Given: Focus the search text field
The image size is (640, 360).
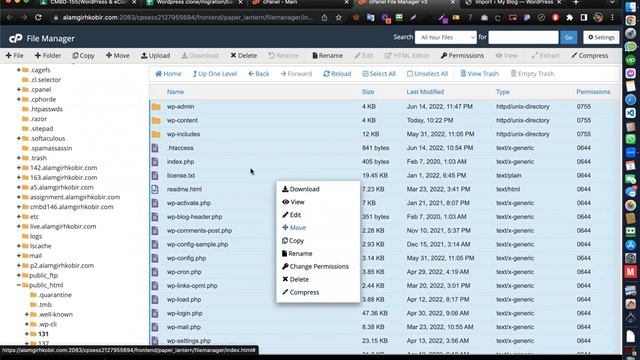Looking at the screenshot, I should click(523, 37).
